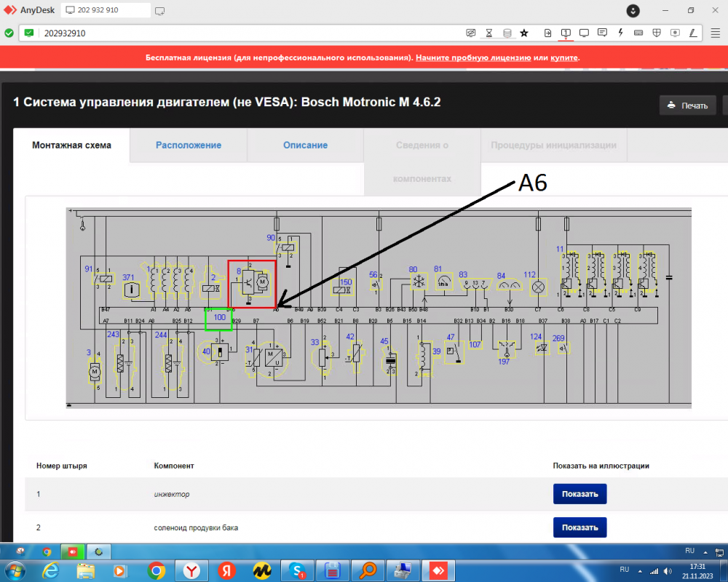
Task: Open the keyboard settings icon
Action: click(x=638, y=33)
